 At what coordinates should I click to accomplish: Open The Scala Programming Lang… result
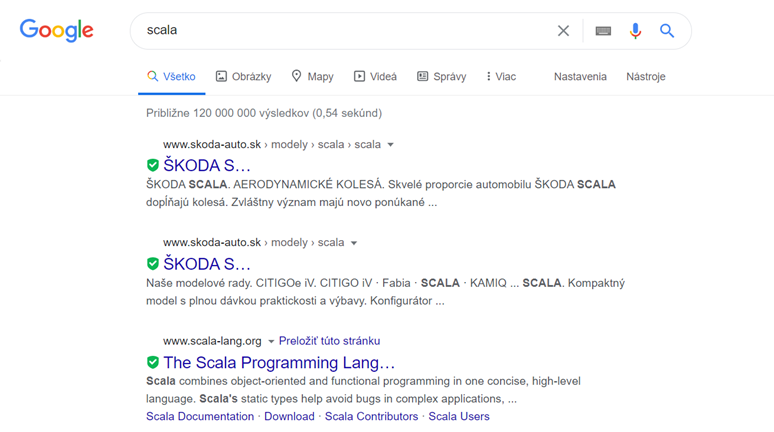(x=279, y=362)
